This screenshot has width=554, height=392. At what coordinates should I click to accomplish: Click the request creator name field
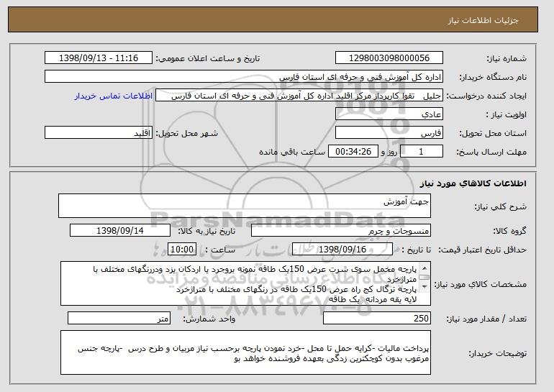point(299,96)
